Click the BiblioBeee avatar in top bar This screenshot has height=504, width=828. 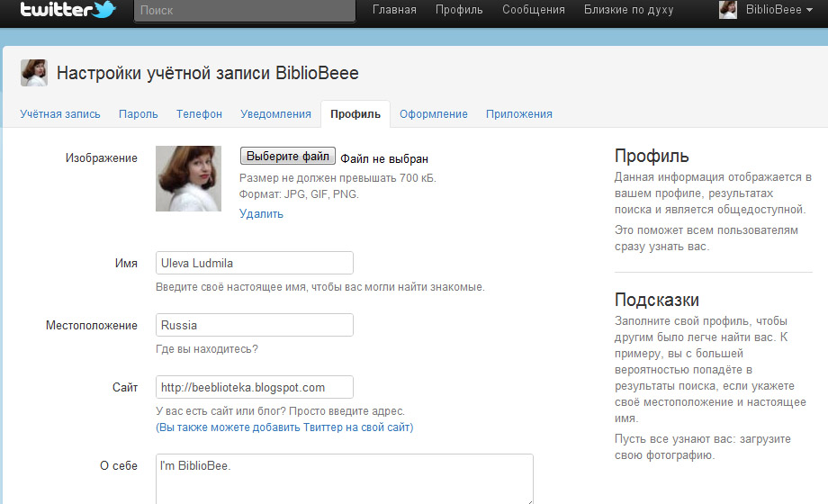coord(728,10)
